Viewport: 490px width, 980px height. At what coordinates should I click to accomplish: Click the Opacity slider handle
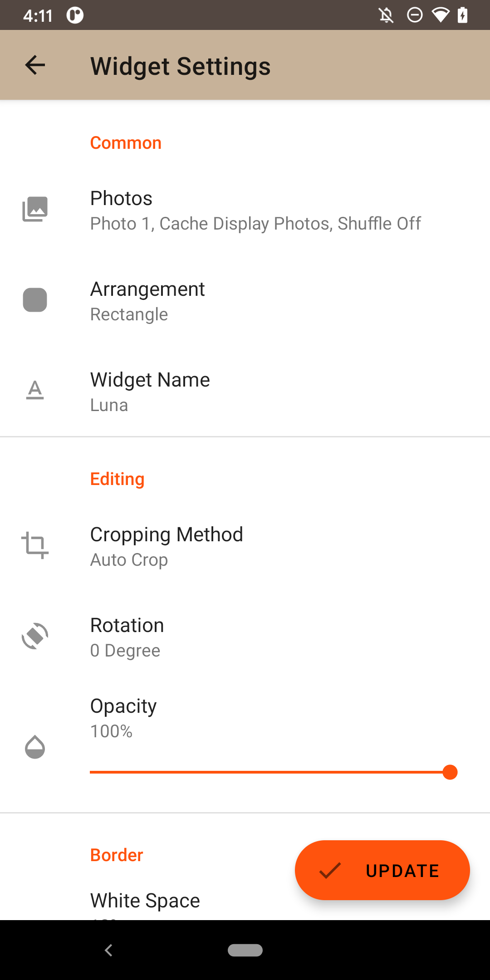coord(450,772)
